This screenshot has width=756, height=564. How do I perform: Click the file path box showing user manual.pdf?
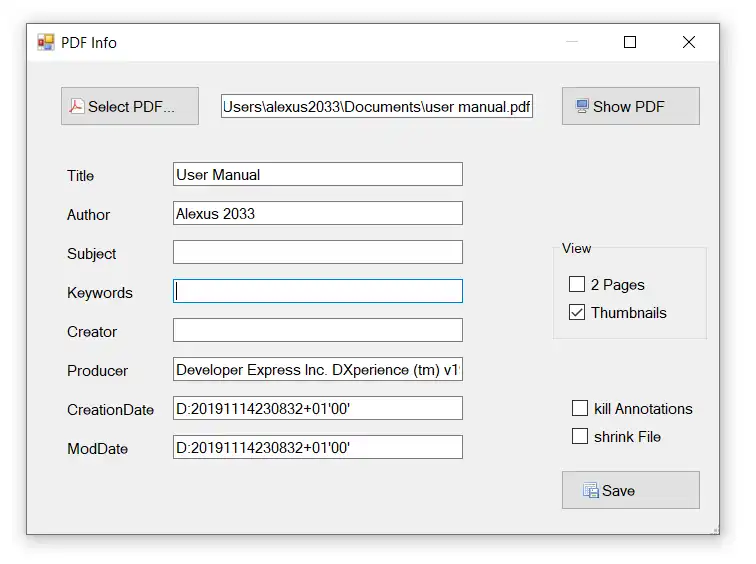point(377,106)
